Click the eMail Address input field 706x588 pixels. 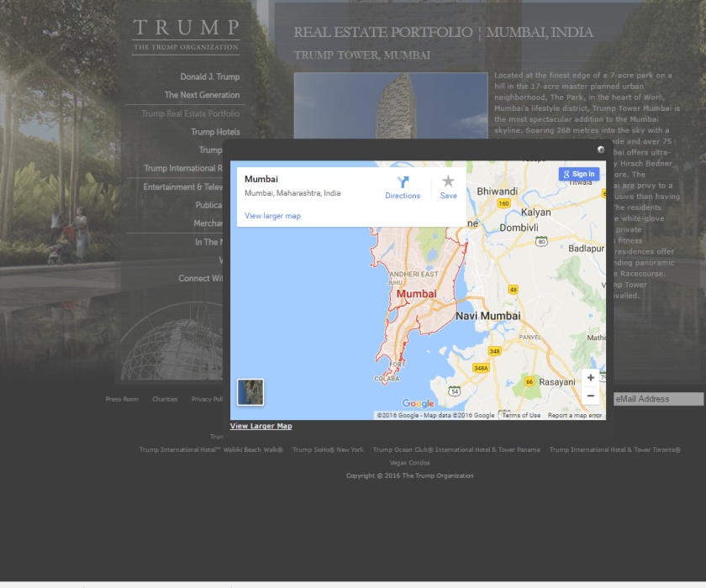(x=658, y=399)
